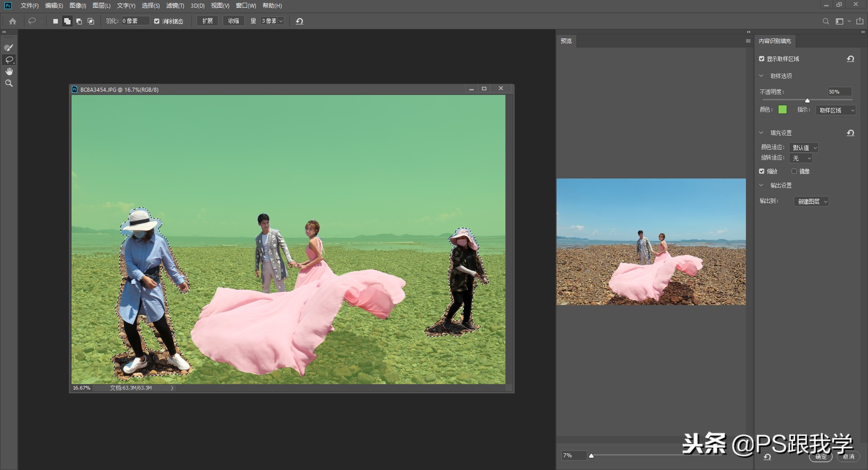Click the 确定 button to apply fill
The height and width of the screenshot is (470, 868).
click(821, 456)
